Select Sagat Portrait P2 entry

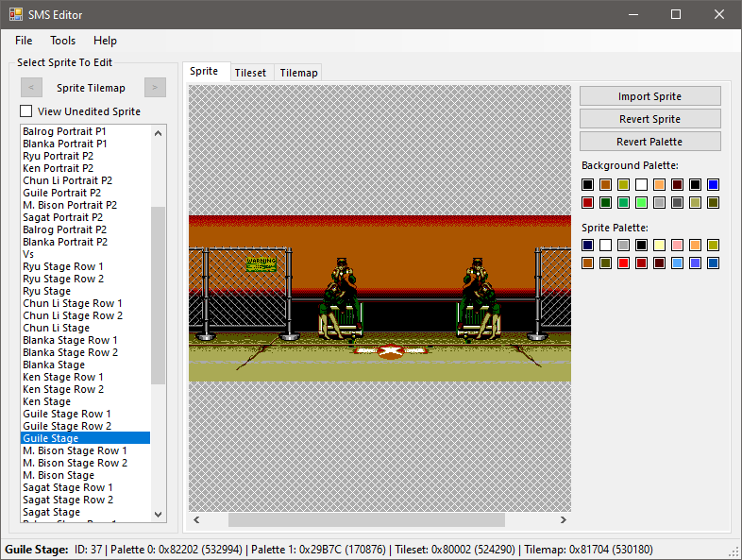[86, 217]
